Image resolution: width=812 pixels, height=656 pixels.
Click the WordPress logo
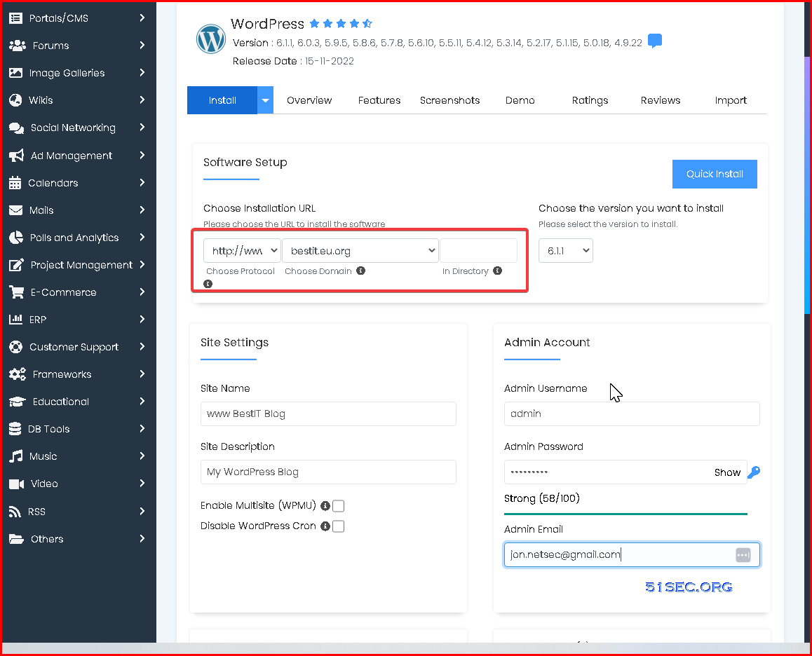(x=211, y=39)
